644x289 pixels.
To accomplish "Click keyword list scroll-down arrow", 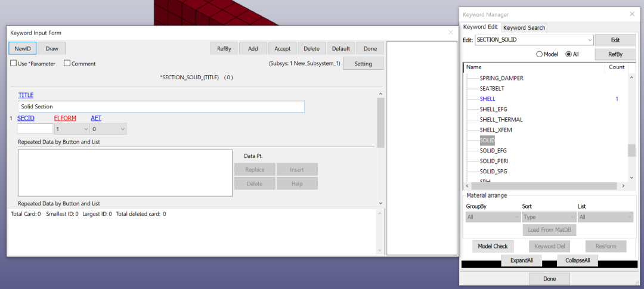I will [x=631, y=178].
